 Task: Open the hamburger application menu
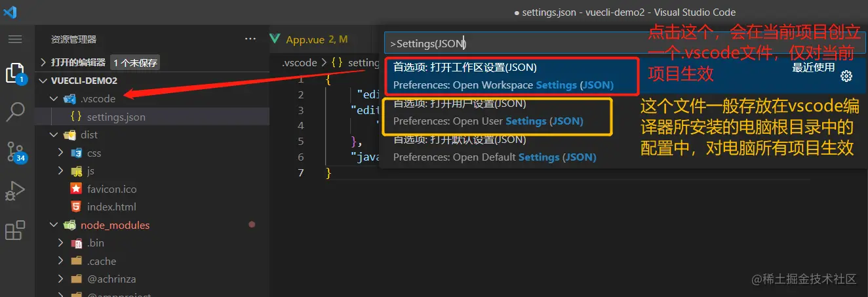[x=14, y=39]
